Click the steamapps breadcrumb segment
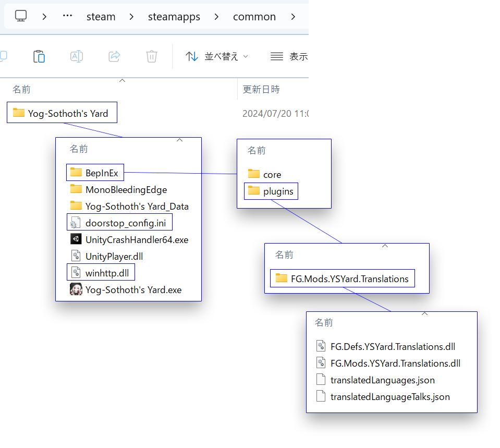Viewport: 500px width, 448px height. pos(174,17)
